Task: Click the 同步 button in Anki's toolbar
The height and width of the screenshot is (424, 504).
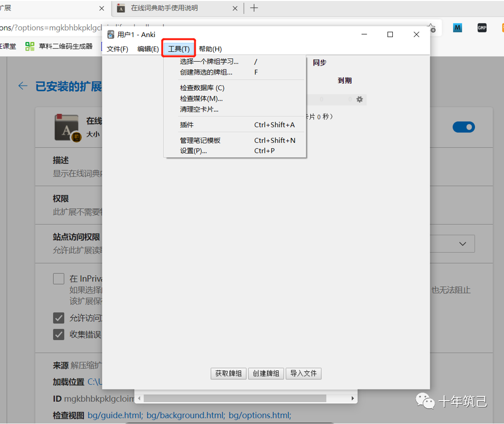Action: pyautogui.click(x=320, y=63)
